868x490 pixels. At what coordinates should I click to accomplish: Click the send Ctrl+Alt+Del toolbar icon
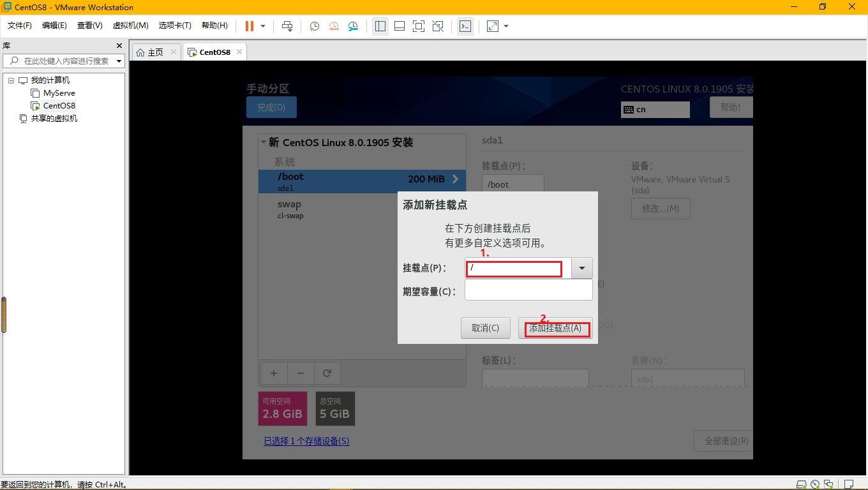(x=287, y=26)
